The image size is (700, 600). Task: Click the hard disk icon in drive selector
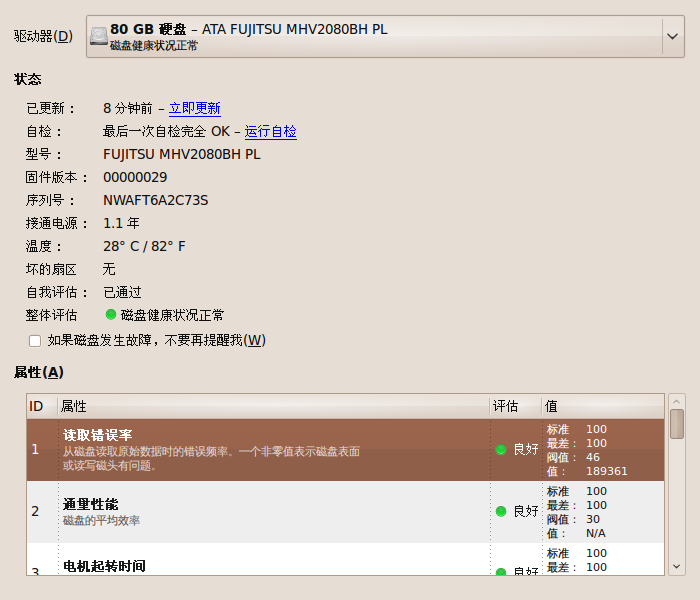click(x=98, y=36)
